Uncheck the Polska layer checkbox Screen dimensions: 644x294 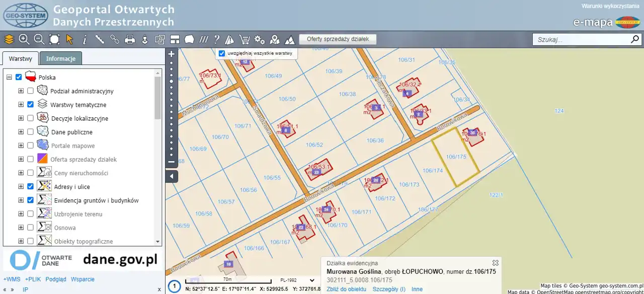pyautogui.click(x=19, y=77)
